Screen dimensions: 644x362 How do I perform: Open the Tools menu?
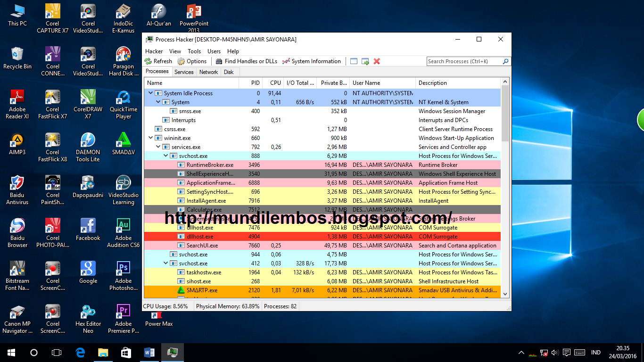194,51
